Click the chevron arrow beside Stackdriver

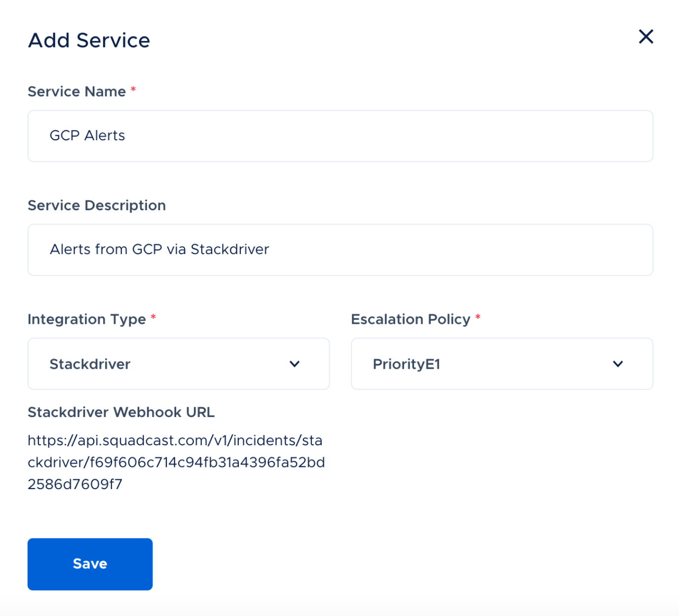295,364
